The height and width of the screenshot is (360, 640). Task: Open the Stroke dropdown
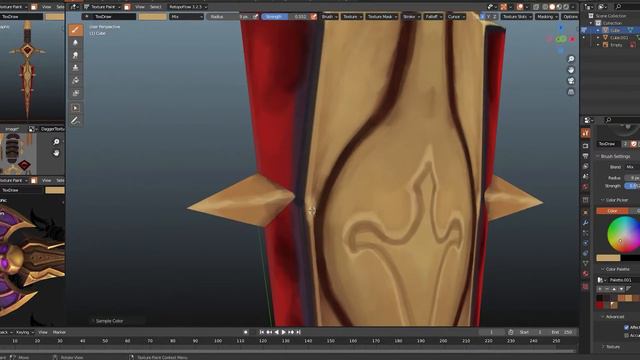411,17
